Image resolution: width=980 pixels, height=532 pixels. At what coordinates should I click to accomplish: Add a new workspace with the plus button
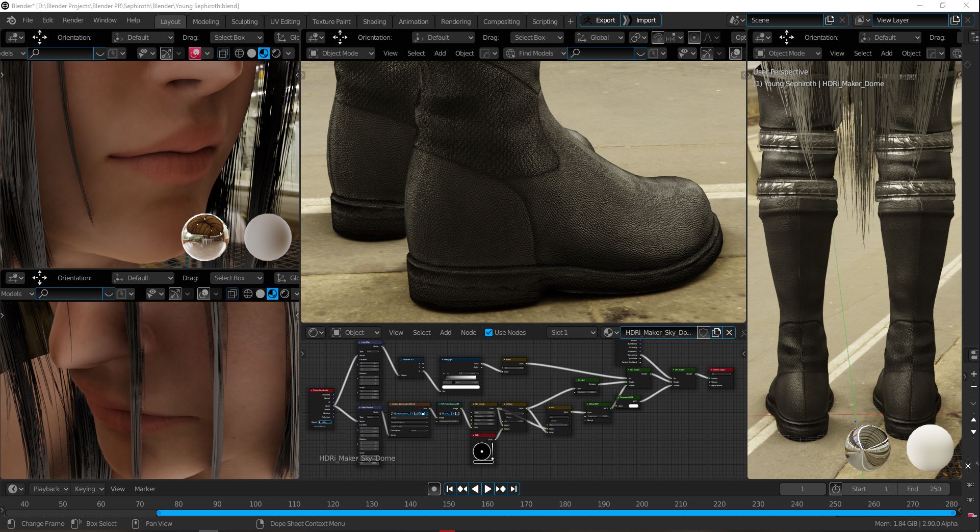(x=571, y=21)
